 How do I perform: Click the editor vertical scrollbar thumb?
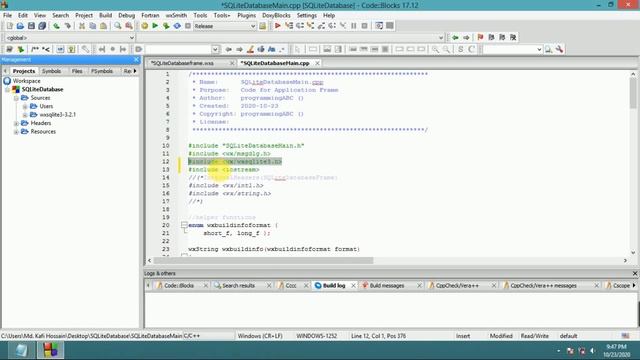coord(633,93)
